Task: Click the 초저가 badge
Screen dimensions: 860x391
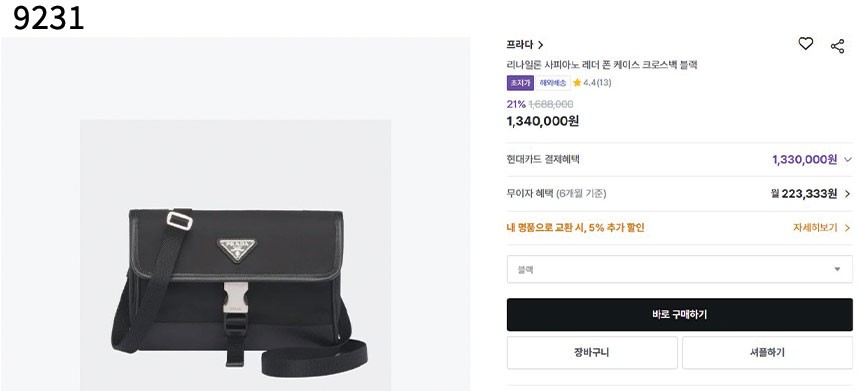Action: 520,83
